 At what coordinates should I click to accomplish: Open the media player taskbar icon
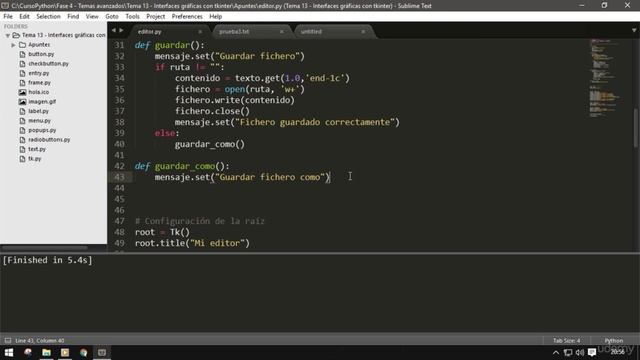pos(65,352)
